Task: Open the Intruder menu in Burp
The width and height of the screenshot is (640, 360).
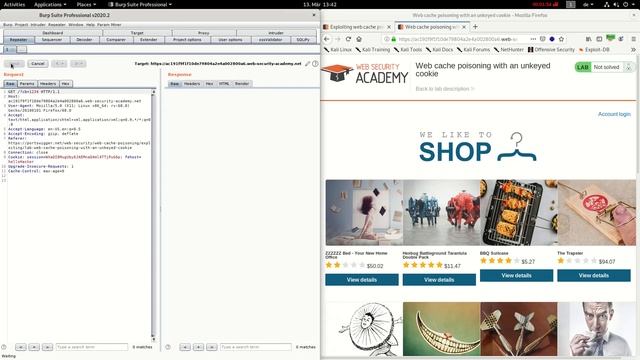Action: pyautogui.click(x=38, y=24)
